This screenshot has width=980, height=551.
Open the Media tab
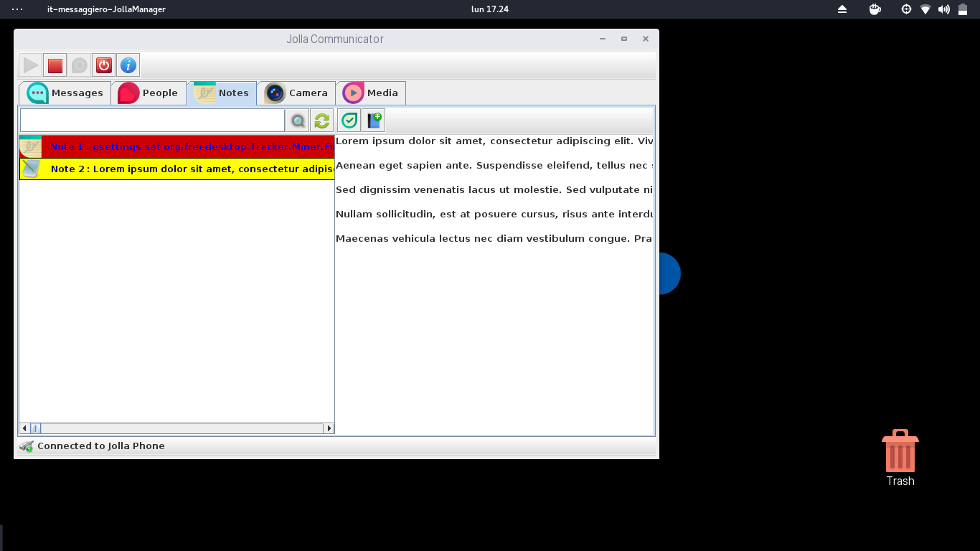pos(371,93)
